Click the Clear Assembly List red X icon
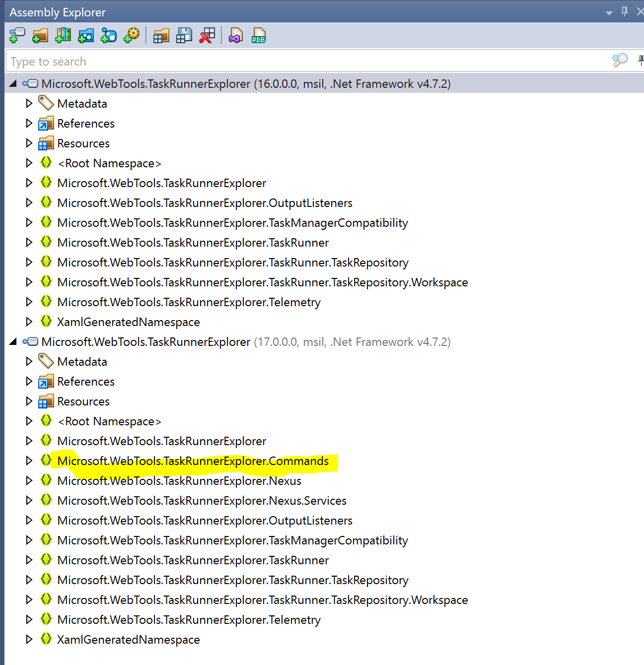Viewport: 644px width, 665px height. point(207,35)
